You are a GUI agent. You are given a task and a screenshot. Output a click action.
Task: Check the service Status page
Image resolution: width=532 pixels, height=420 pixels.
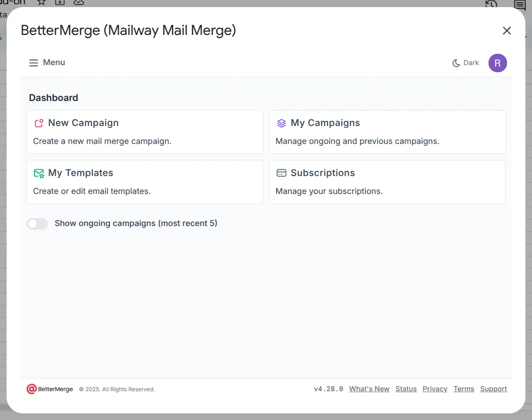point(406,388)
